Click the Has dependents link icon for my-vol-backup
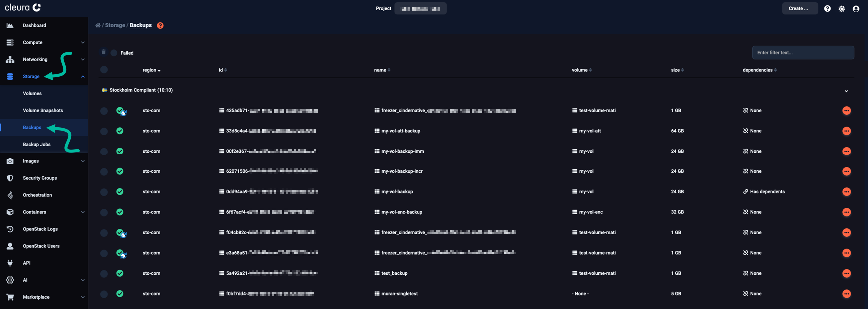The width and height of the screenshot is (868, 309). tap(746, 192)
